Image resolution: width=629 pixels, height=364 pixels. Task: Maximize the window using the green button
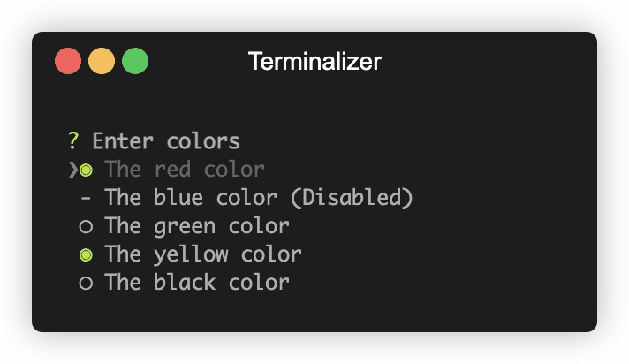point(135,62)
